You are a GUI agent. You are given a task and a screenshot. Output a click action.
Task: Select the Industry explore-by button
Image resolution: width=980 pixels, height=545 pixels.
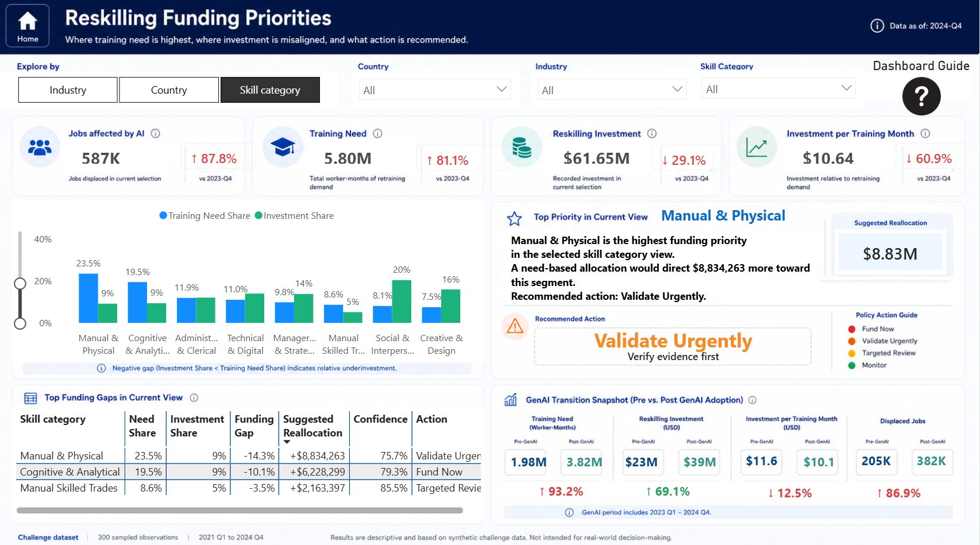68,90
